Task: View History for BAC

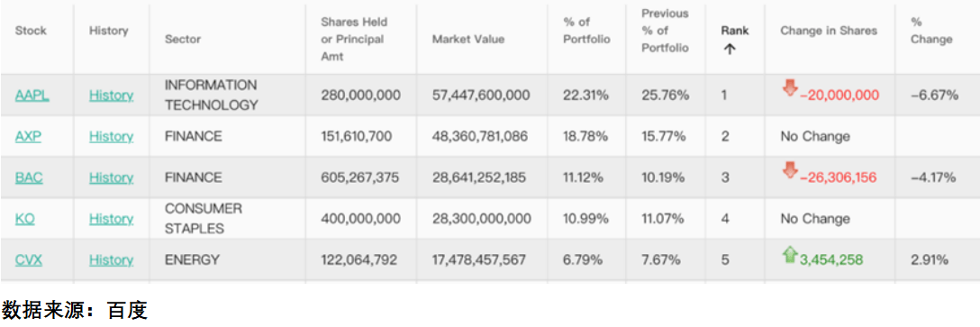Action: click(x=111, y=177)
